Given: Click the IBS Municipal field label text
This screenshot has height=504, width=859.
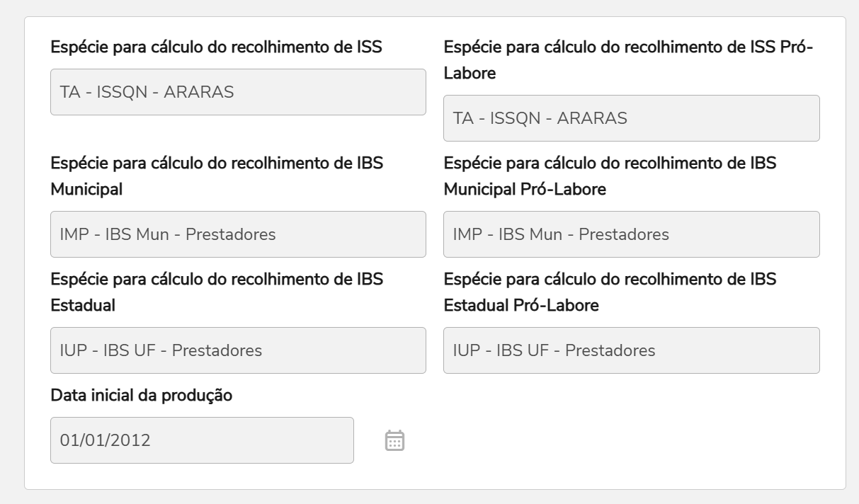Looking at the screenshot, I should [x=216, y=176].
